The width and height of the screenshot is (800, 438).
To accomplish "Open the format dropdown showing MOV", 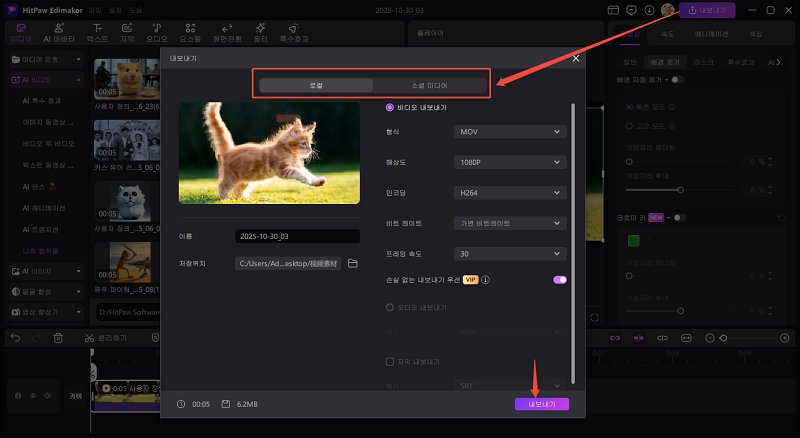I will [510, 131].
